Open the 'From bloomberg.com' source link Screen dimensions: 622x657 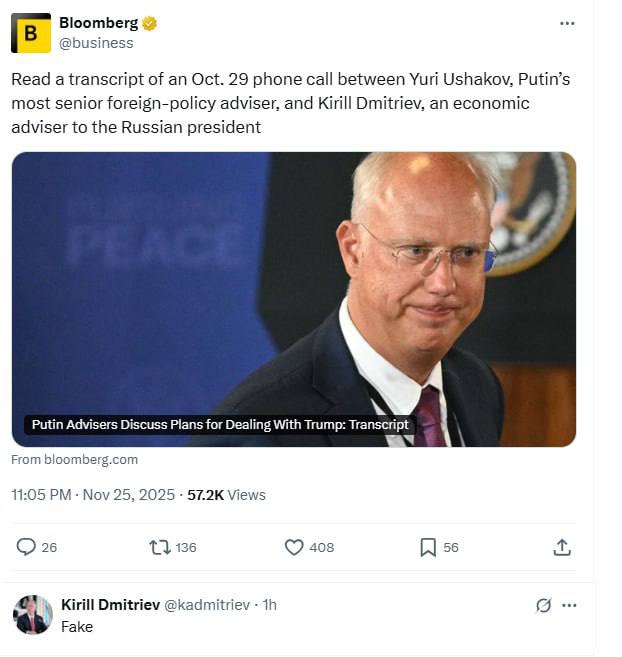coord(75,460)
